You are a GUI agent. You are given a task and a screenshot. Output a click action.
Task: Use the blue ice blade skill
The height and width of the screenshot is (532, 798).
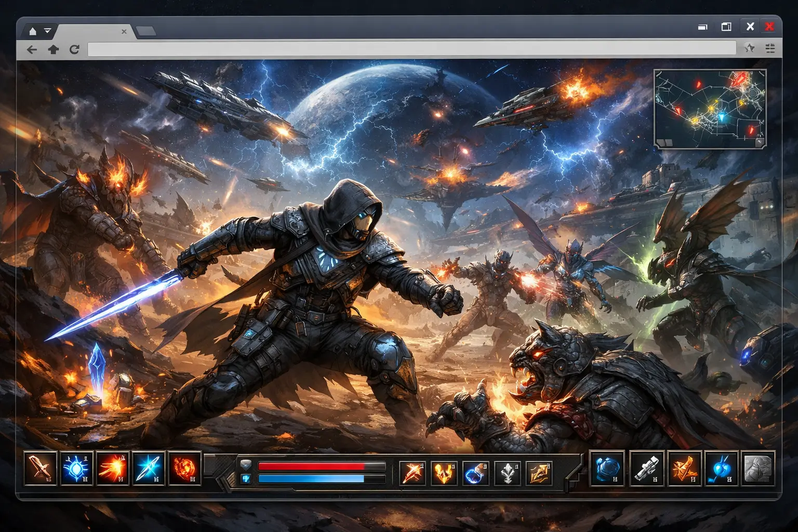pos(149,469)
